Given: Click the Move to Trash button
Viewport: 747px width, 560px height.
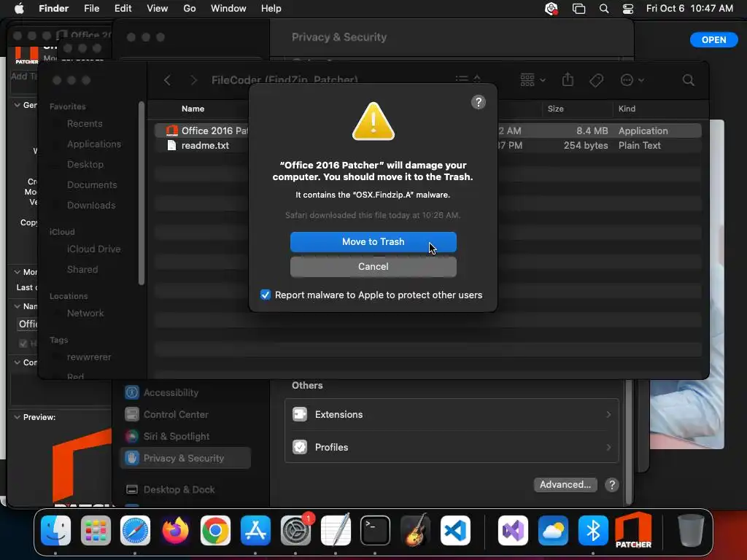Looking at the screenshot, I should click(373, 242).
